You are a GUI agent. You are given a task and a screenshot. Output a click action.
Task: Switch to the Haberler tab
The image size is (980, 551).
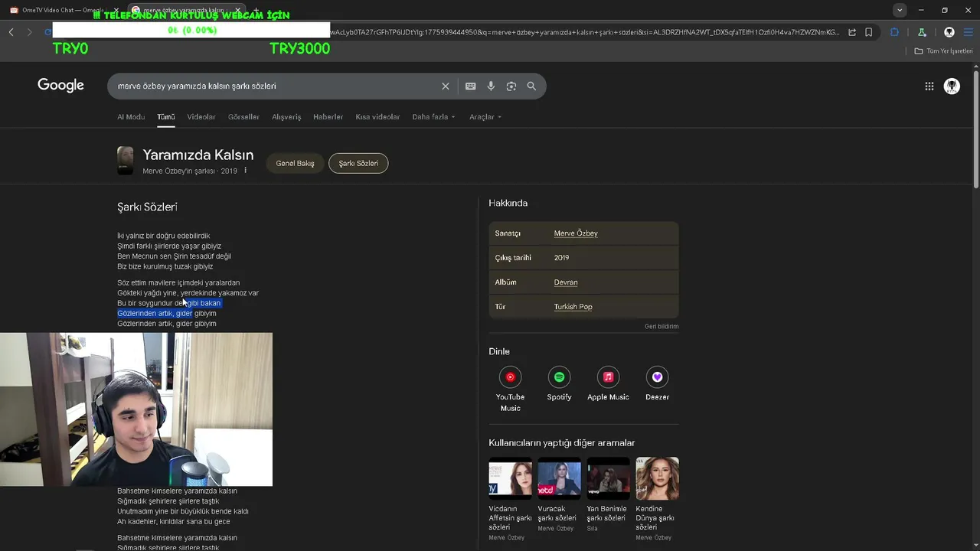pyautogui.click(x=328, y=117)
